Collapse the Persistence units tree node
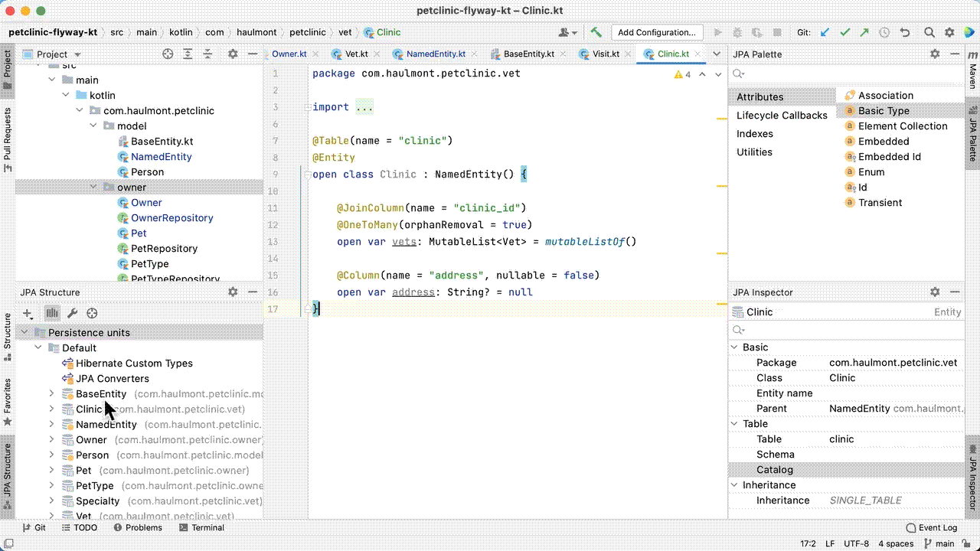This screenshot has width=980, height=551. pyautogui.click(x=24, y=333)
